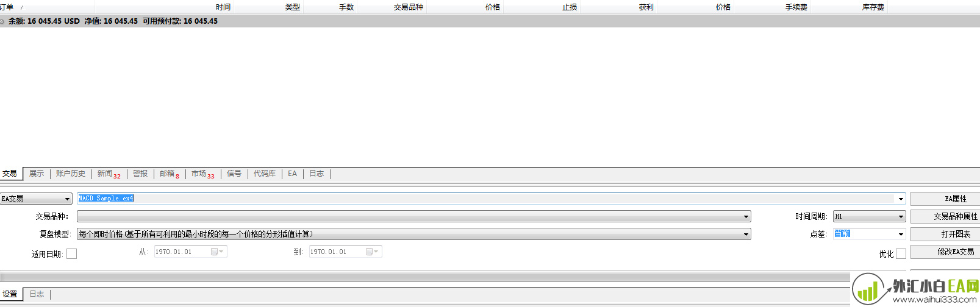Tick the 优化 optimization checkbox
Image resolution: width=980 pixels, height=307 pixels.
(901, 254)
